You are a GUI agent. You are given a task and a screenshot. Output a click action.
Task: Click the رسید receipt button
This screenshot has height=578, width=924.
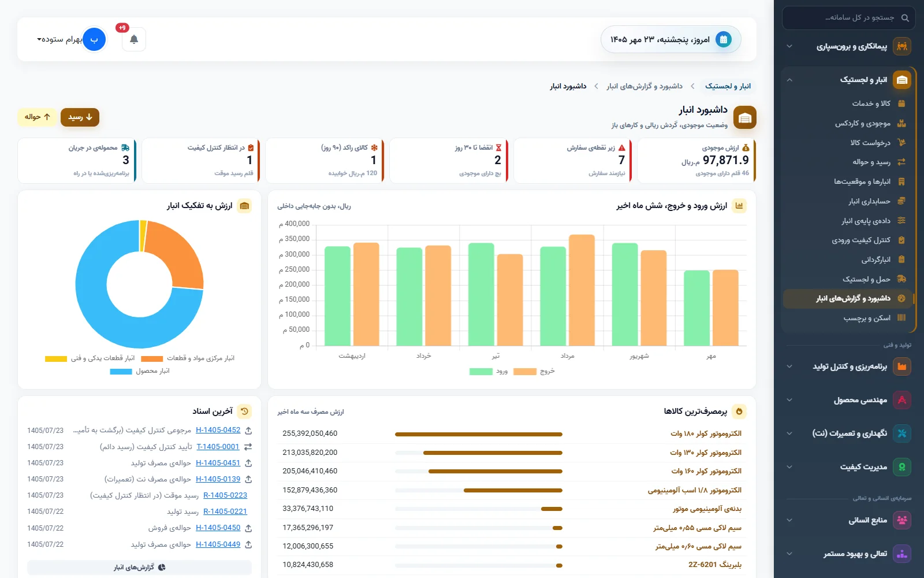80,117
